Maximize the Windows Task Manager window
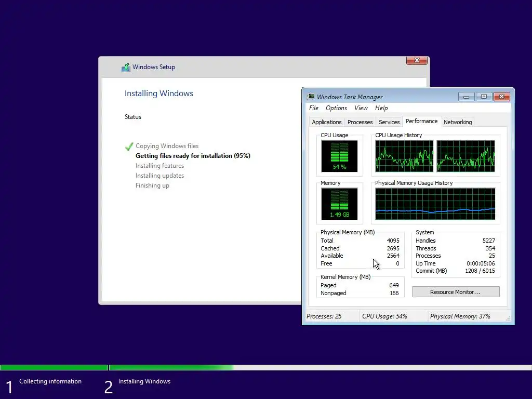532x399 pixels. click(x=484, y=97)
